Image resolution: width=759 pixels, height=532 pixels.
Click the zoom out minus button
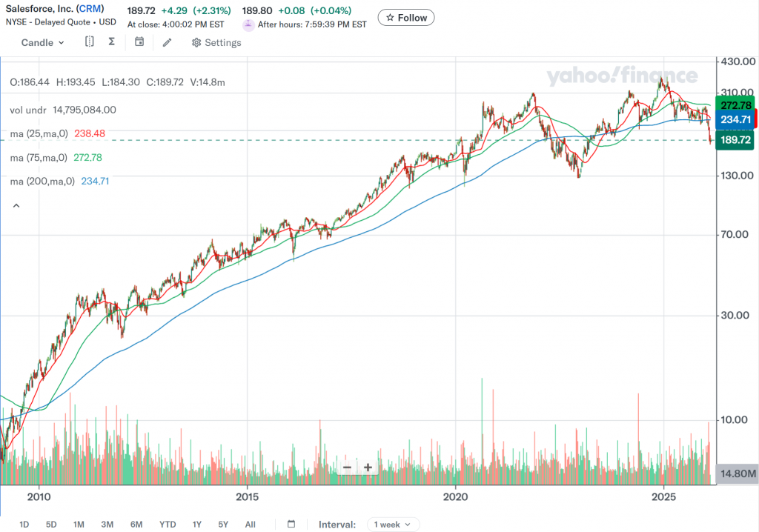[x=347, y=468]
